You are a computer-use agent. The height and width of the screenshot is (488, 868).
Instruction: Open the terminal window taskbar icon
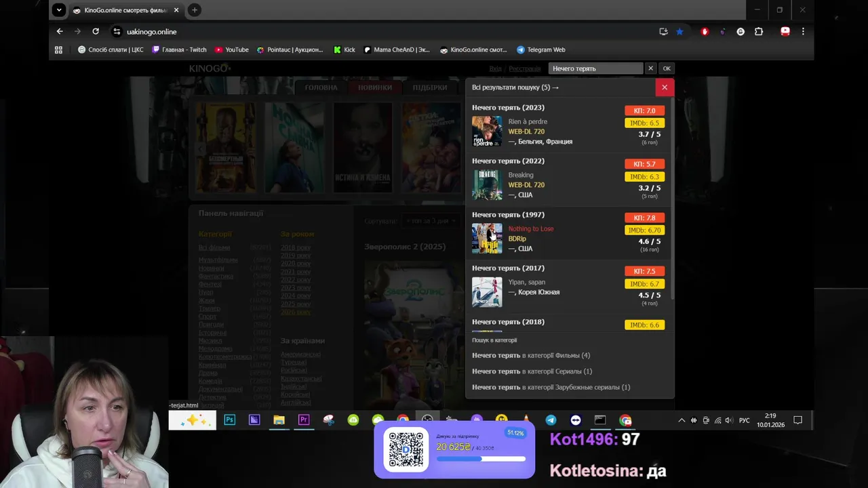[x=600, y=420]
